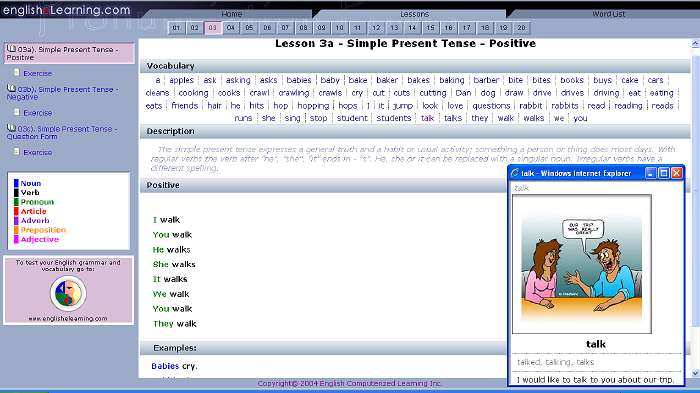Click the book icon next to 03b Negative

[x=11, y=88]
